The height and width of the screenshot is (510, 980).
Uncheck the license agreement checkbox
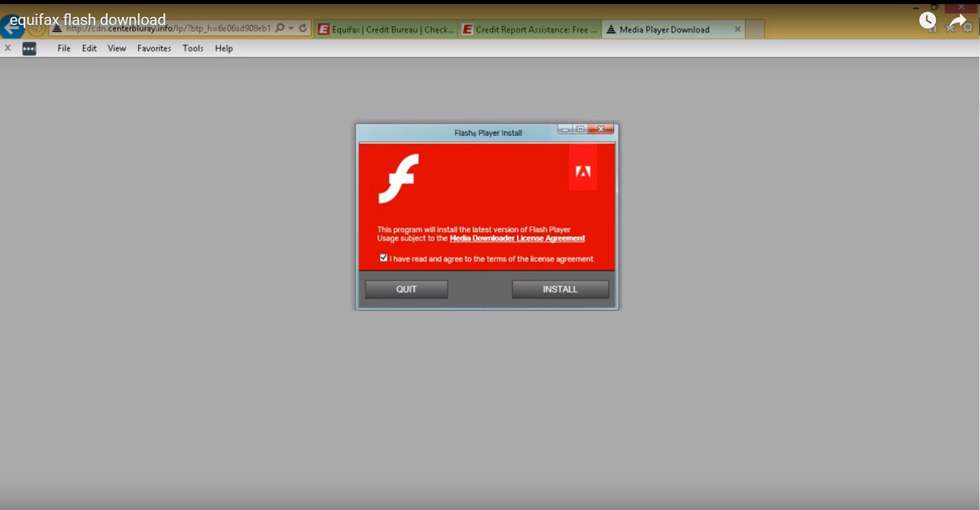click(x=384, y=258)
